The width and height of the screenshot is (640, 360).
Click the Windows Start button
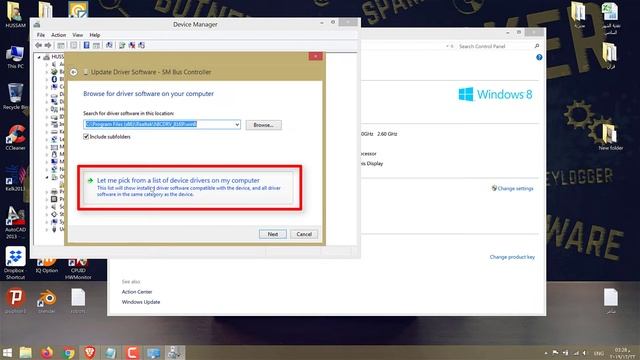(x=7, y=353)
